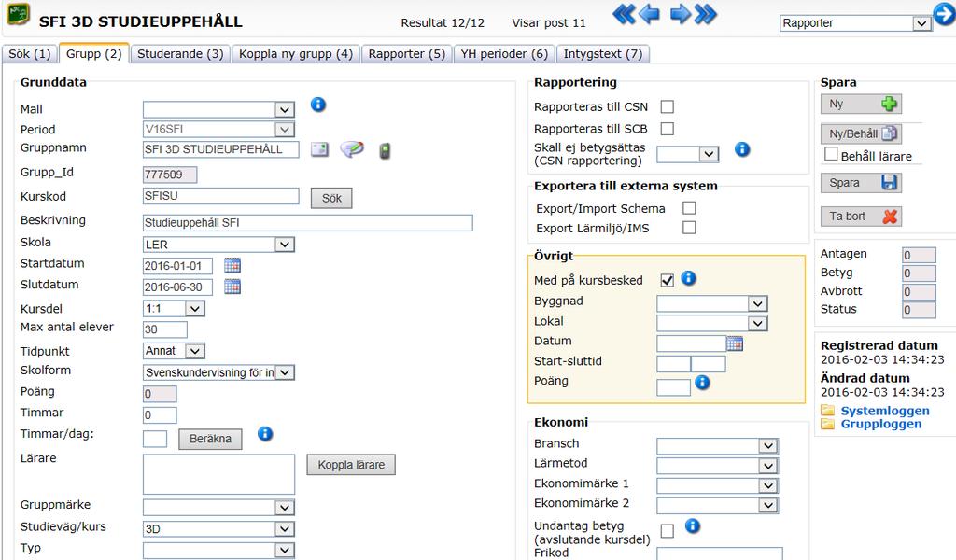Image resolution: width=956 pixels, height=560 pixels.
Task: Open calendar picker for Övrigt Datum
Action: point(735,343)
